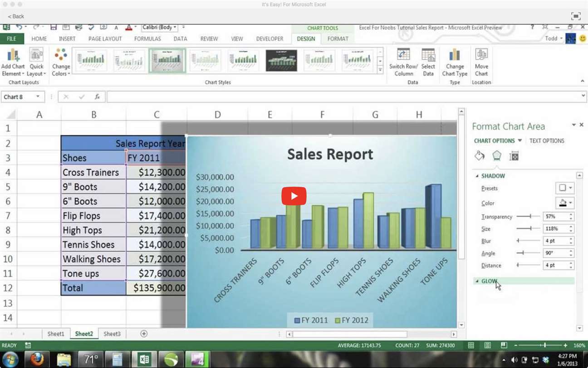
Task: Add a new sheet with the plus icon
Action: coord(144,333)
